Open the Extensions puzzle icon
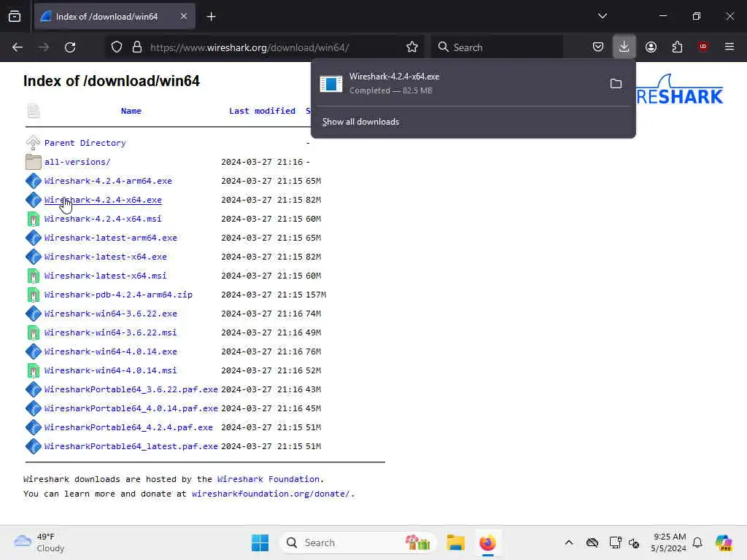The image size is (747, 560). pos(677,47)
